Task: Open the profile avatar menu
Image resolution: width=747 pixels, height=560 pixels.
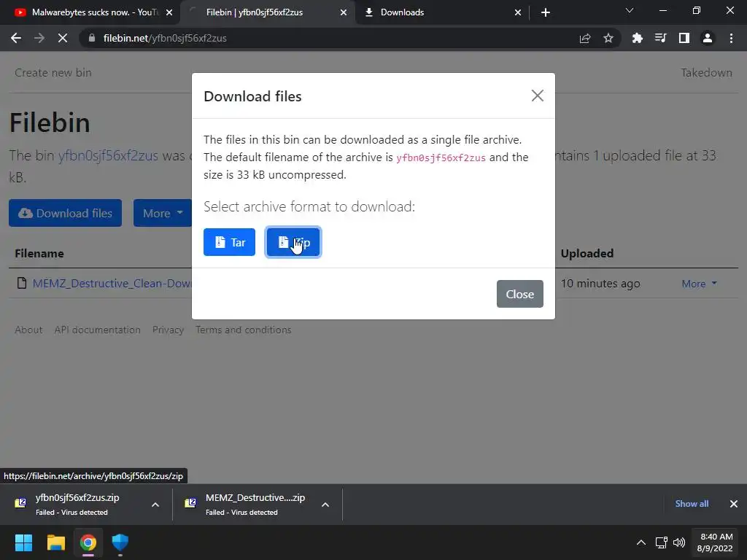Action: click(707, 38)
